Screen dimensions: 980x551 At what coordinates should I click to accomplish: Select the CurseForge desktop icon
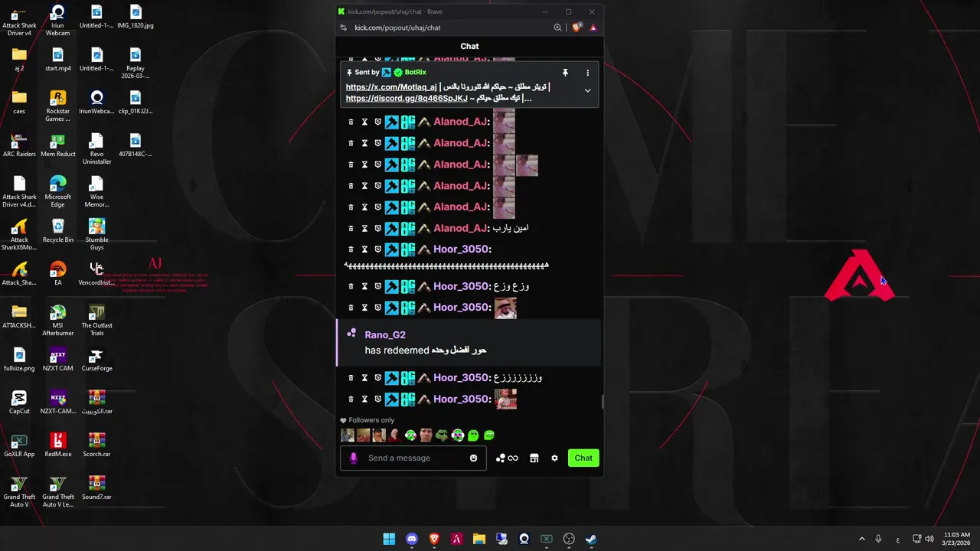(96, 358)
